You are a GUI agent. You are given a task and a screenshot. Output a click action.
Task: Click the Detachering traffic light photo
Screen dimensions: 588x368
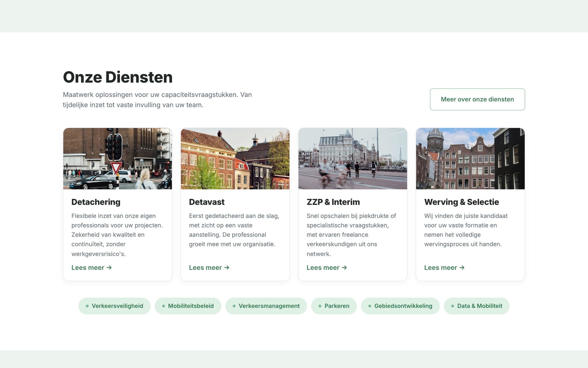pyautogui.click(x=118, y=159)
